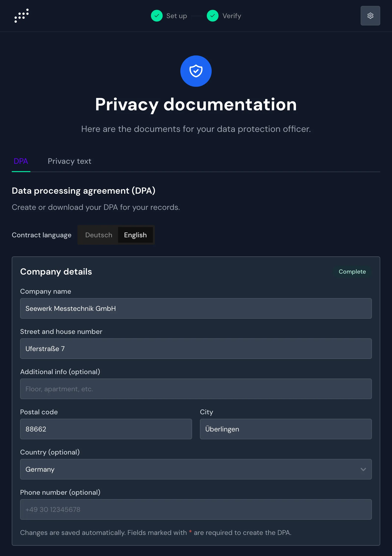Click 'Data processing agreement (DPA)' heading
This screenshot has width=392, height=556.
(x=84, y=191)
